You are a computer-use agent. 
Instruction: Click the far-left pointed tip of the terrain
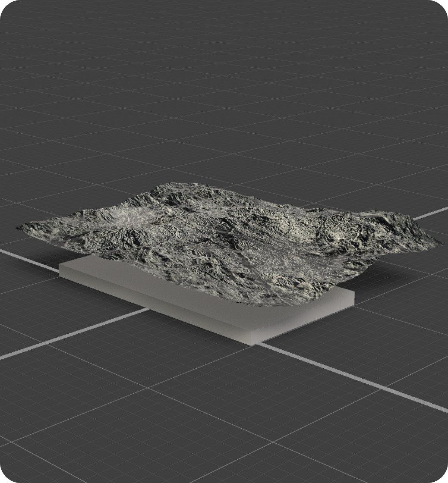[x=19, y=228]
